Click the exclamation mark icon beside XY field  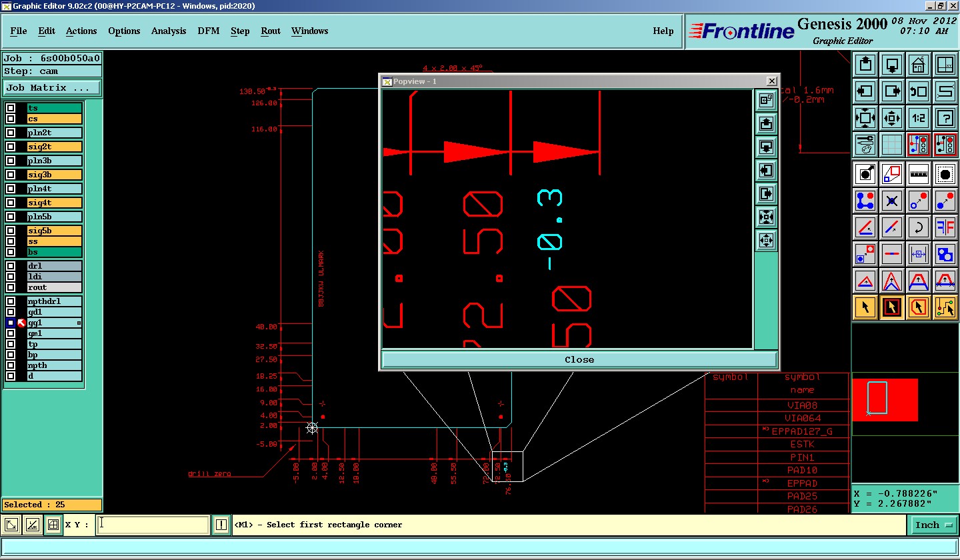click(221, 525)
